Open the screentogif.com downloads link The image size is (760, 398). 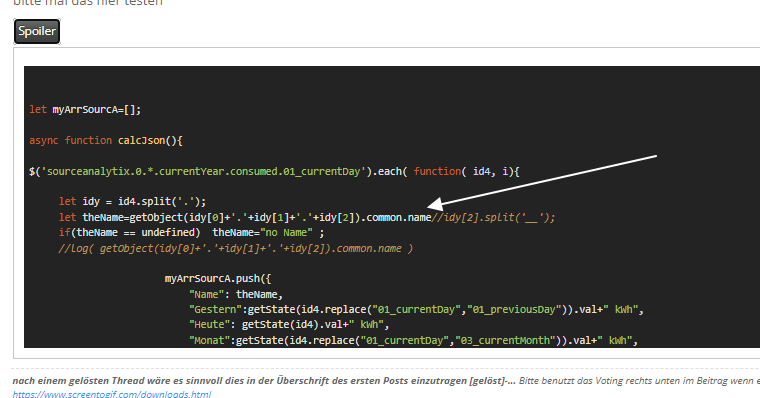pos(112,394)
